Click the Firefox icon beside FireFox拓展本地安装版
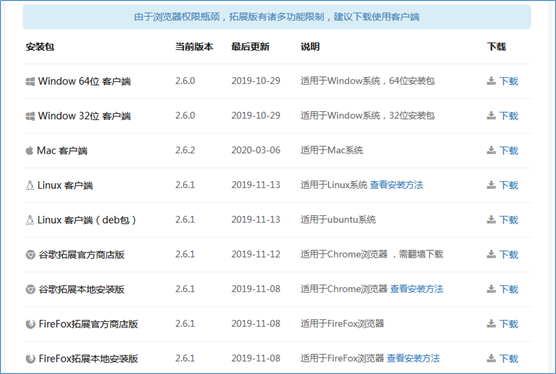Screen dimensions: 556x374 [30, 359]
